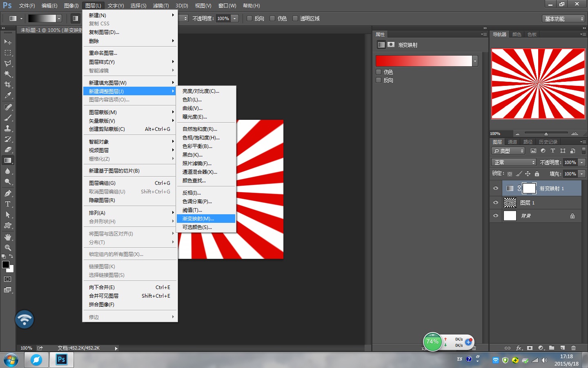This screenshot has width=588, height=368.
Task: Toggle the layer filter on/off switch
Action: (x=584, y=151)
